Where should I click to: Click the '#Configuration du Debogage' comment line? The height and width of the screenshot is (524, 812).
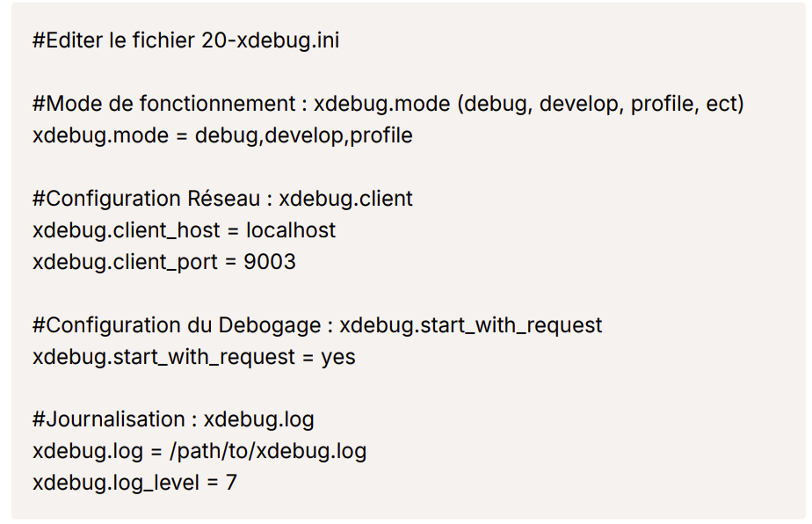(x=317, y=325)
